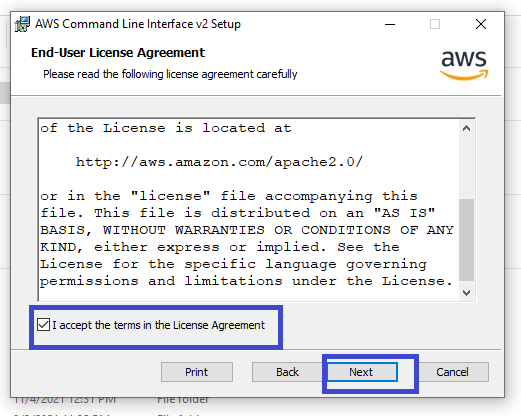Image resolution: width=521 pixels, height=416 pixels.
Task: Click the empty scrollbar track above the thumb
Action: pos(466,167)
